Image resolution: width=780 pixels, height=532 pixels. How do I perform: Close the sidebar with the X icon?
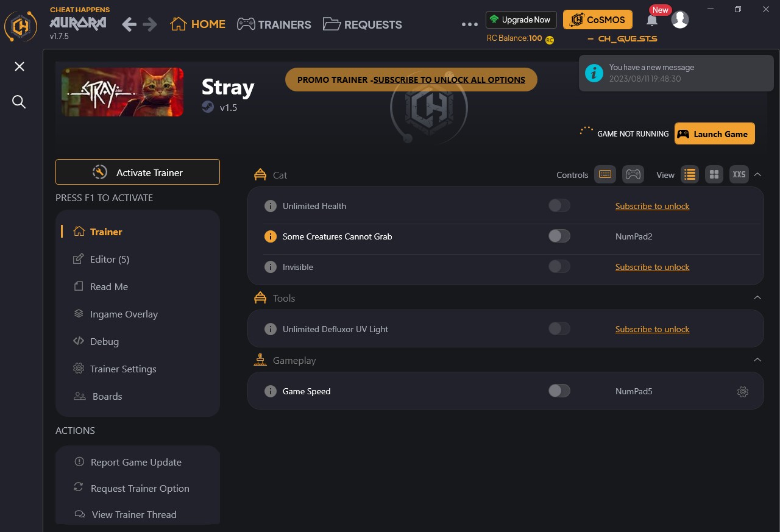[x=19, y=66]
